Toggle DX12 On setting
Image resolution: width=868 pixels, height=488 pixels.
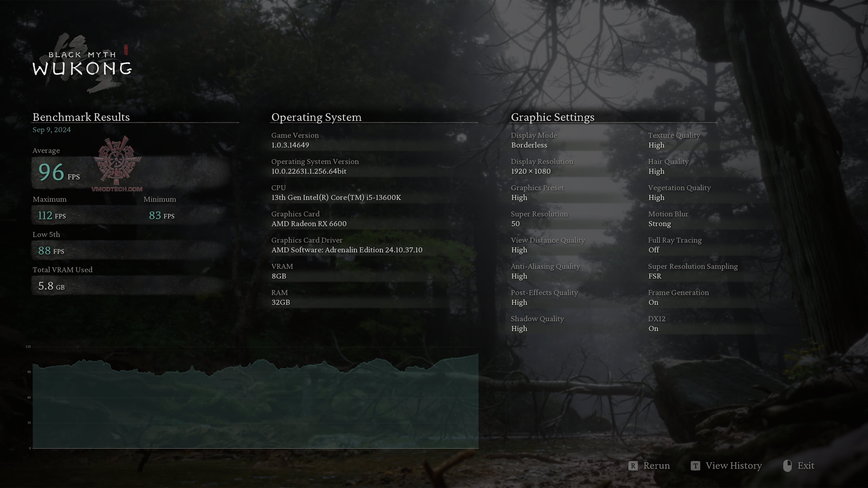pos(653,328)
